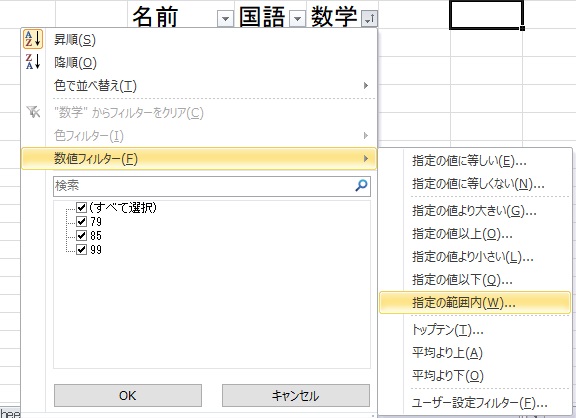Choose 指定の範囲内(W)...

click(475, 303)
